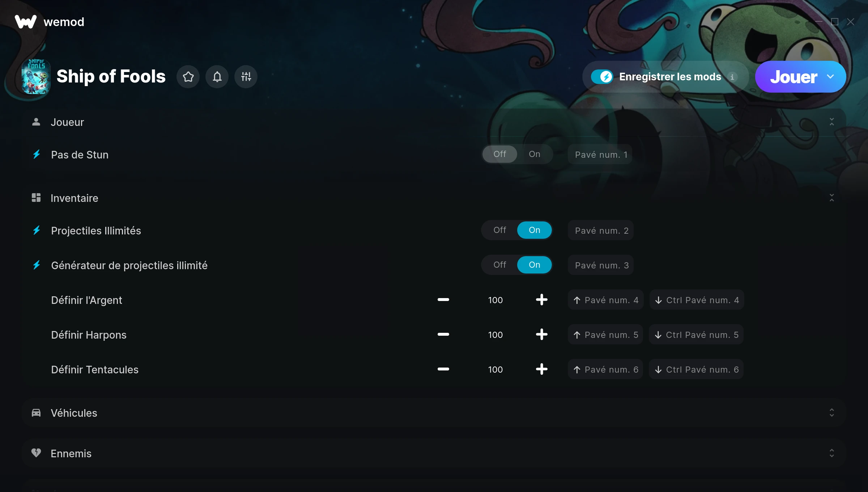This screenshot has width=868, height=492.
Task: Click the plus icon for Définir l'Argent
Action: click(541, 300)
